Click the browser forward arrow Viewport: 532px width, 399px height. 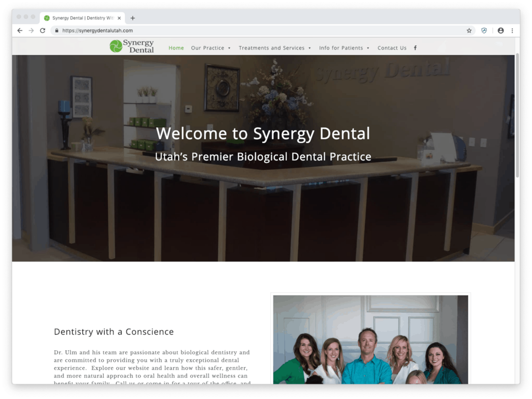click(31, 31)
